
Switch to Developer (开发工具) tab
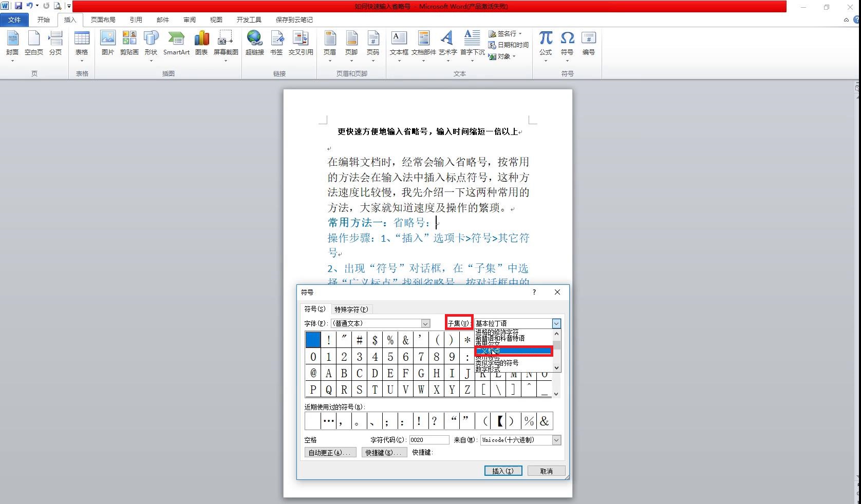coord(249,20)
